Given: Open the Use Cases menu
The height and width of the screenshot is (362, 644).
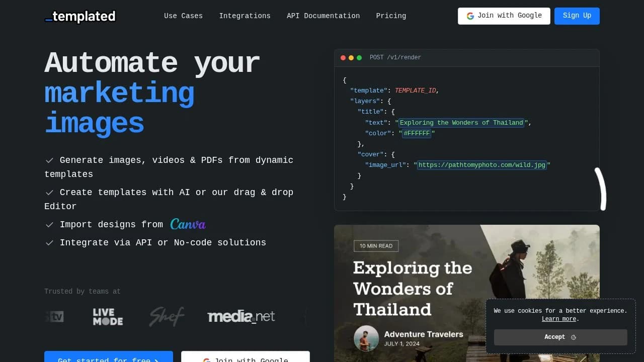Looking at the screenshot, I should coord(183,16).
